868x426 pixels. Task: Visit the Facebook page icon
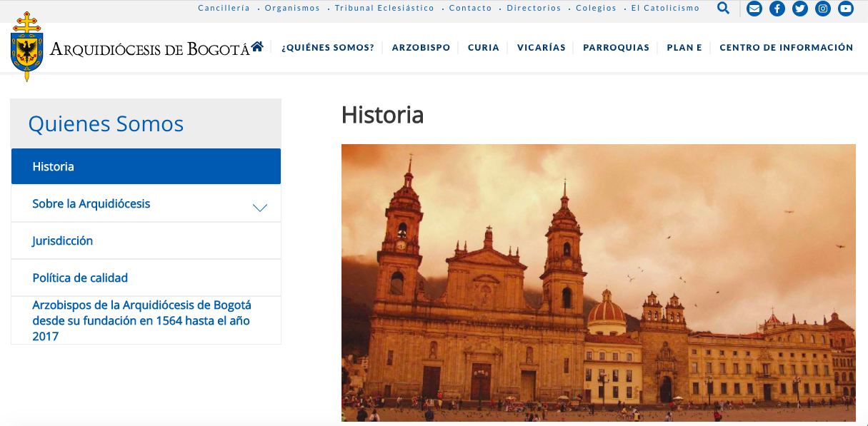click(x=777, y=9)
